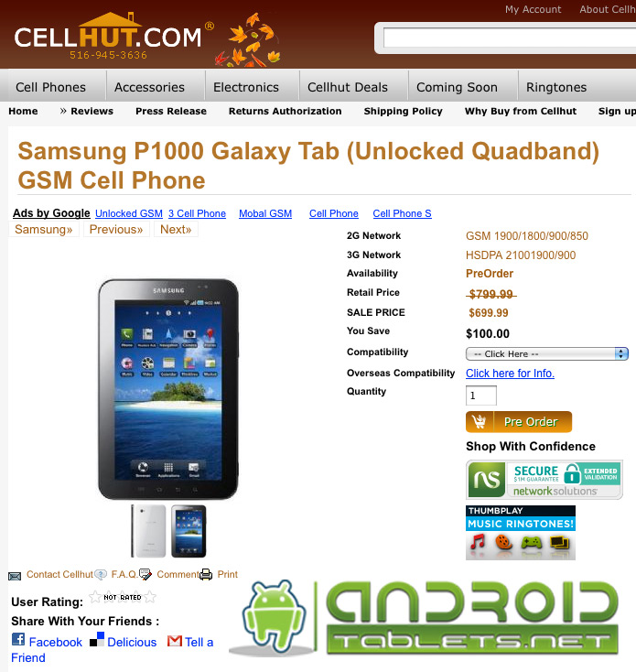This screenshot has height=672, width=636.
Task: Click the Facebook share icon
Action: click(18, 639)
